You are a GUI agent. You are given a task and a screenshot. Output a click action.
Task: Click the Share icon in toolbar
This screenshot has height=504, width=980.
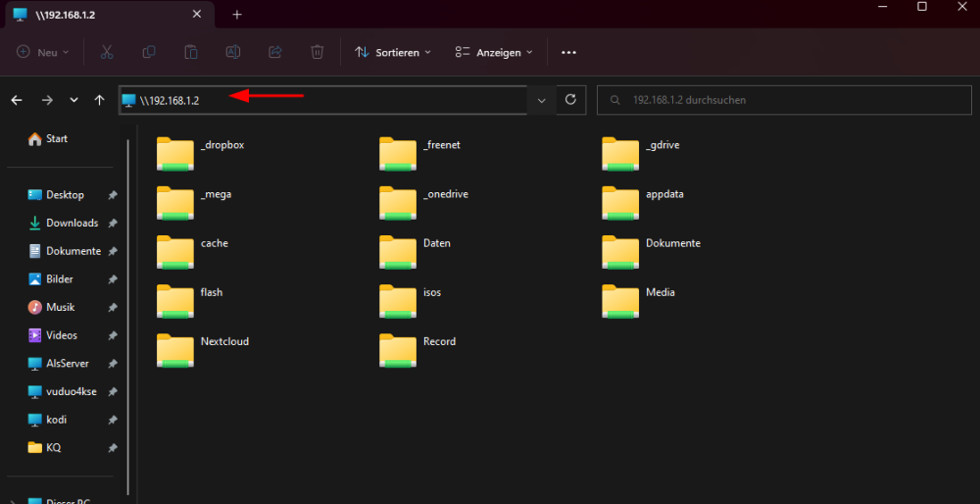tap(275, 53)
